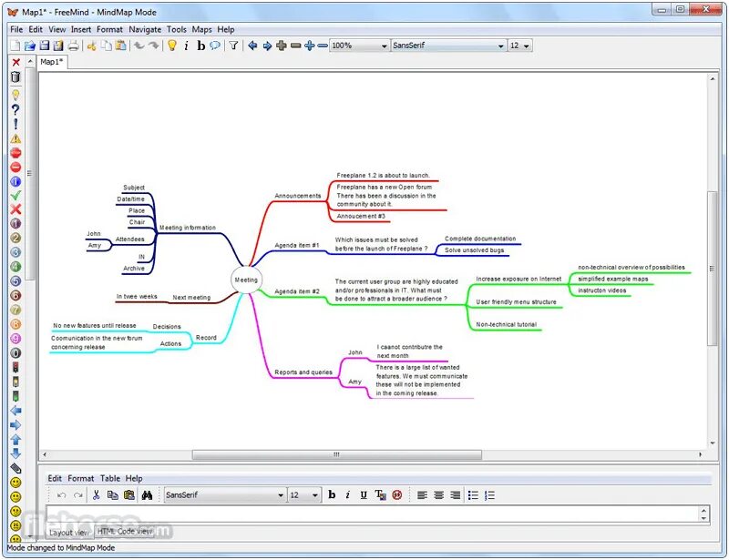Open a file with the folder icon

click(30, 46)
